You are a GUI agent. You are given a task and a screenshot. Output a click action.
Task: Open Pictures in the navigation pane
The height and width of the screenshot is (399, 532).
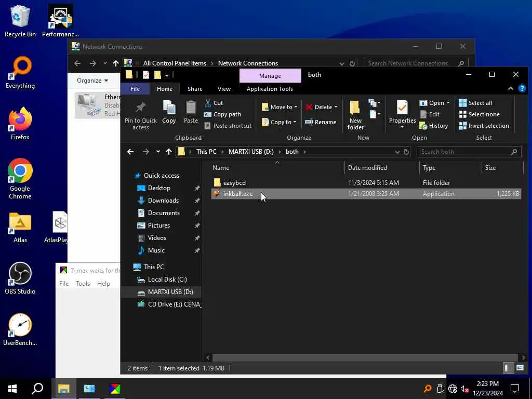(158, 225)
